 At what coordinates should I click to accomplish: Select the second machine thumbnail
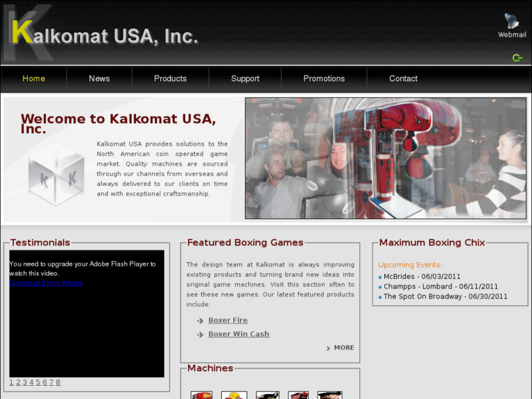[234, 395]
